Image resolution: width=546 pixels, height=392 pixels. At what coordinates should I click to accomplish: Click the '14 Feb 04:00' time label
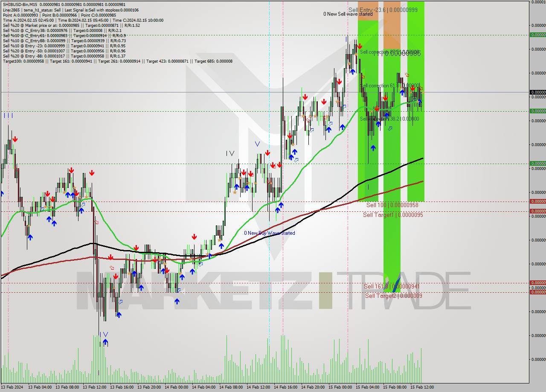coord(203,387)
